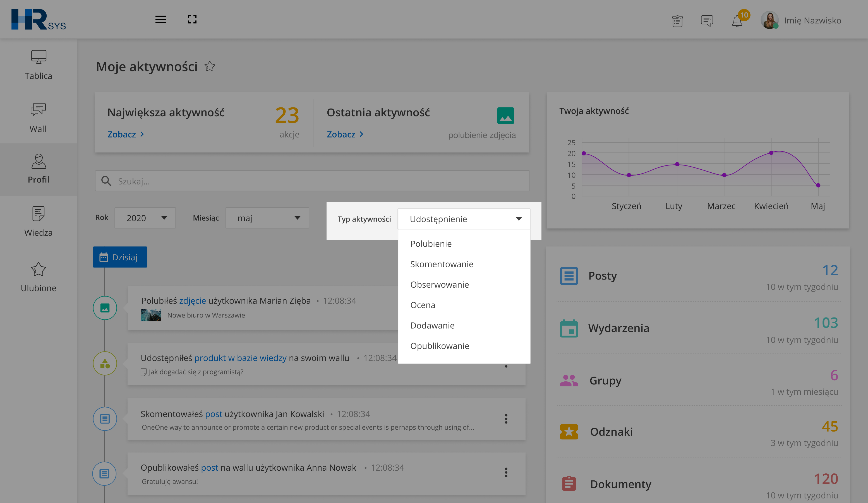Click the Dokumenty clipboard icon
868x503 pixels.
point(569,483)
